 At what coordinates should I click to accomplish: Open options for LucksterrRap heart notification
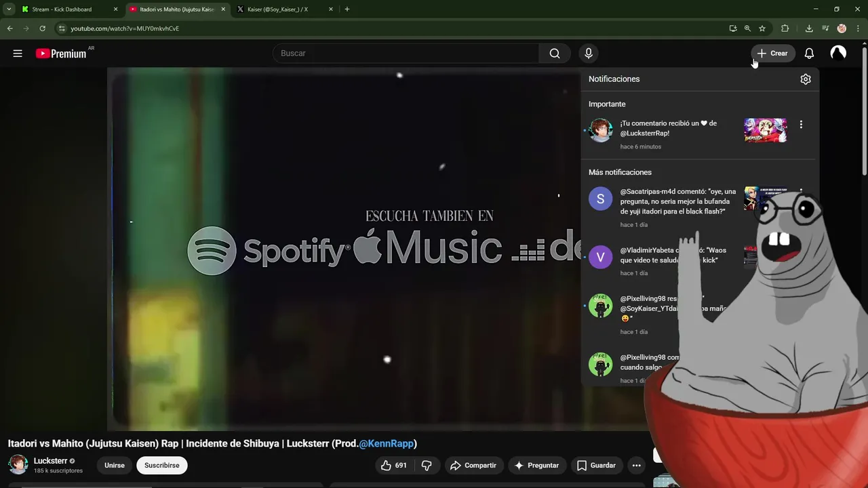(x=801, y=125)
